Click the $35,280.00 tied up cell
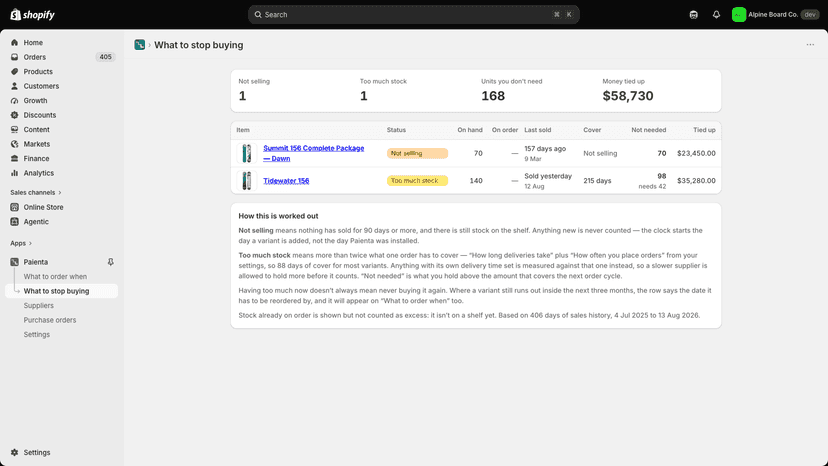Image resolution: width=828 pixels, height=466 pixels. point(697,181)
